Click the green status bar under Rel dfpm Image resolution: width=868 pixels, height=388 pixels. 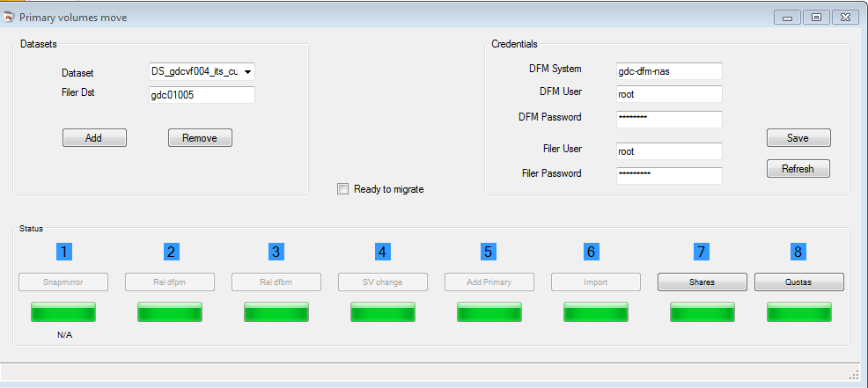[170, 311]
